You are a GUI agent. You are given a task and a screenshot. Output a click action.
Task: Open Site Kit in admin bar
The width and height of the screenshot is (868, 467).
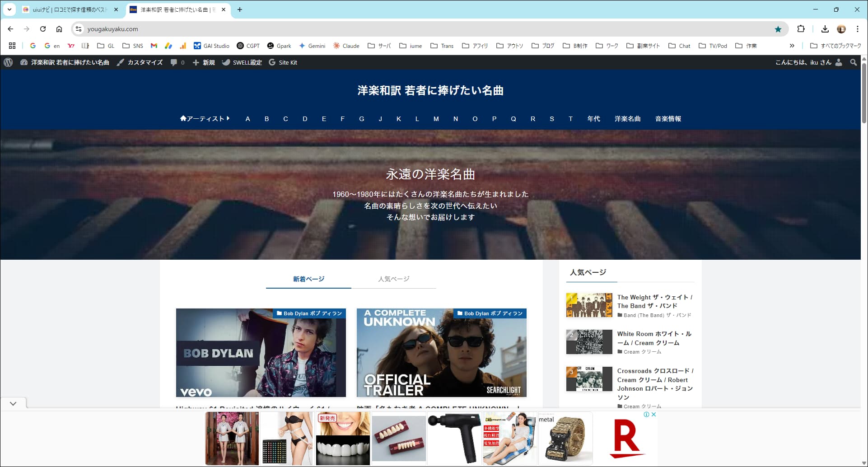[283, 62]
